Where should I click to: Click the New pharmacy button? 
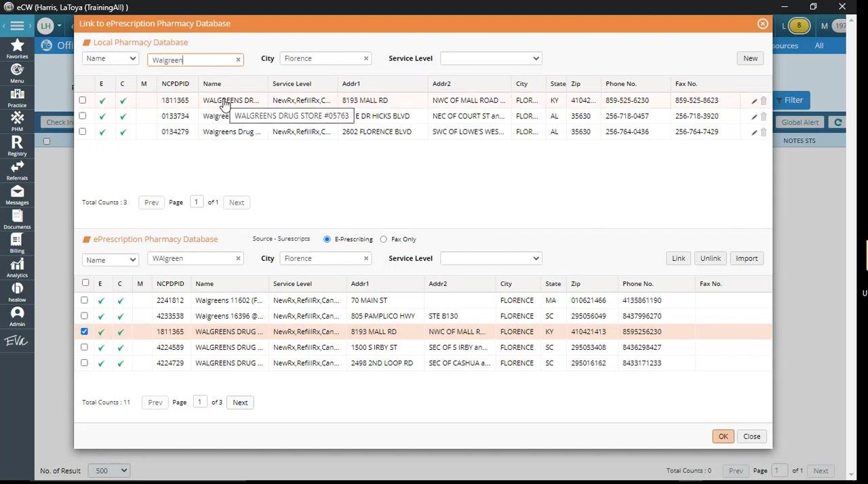pyautogui.click(x=750, y=58)
